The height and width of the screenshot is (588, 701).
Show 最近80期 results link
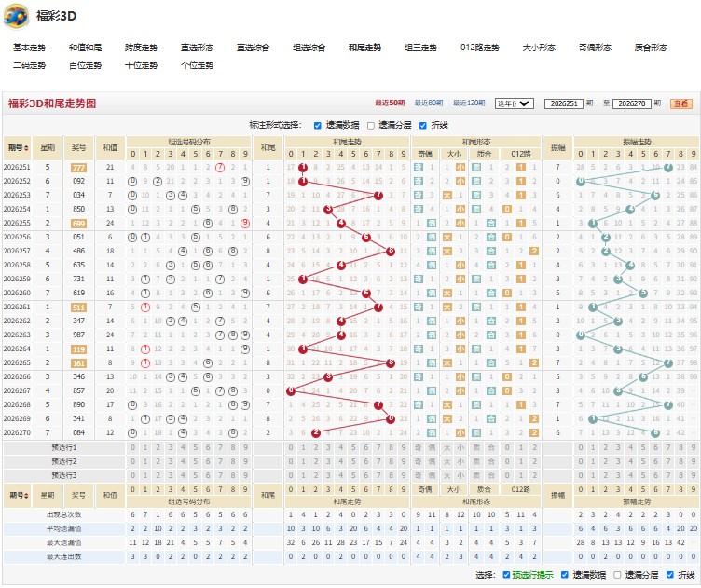click(x=429, y=103)
